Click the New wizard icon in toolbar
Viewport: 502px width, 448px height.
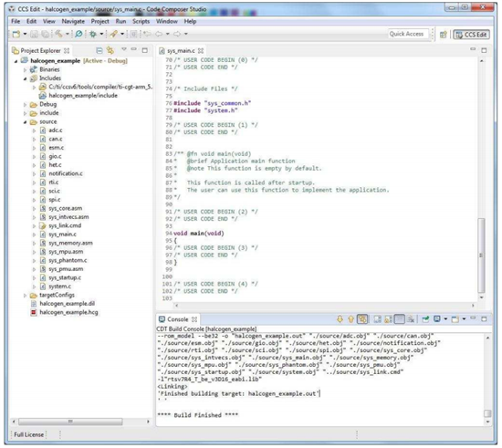tap(16, 34)
